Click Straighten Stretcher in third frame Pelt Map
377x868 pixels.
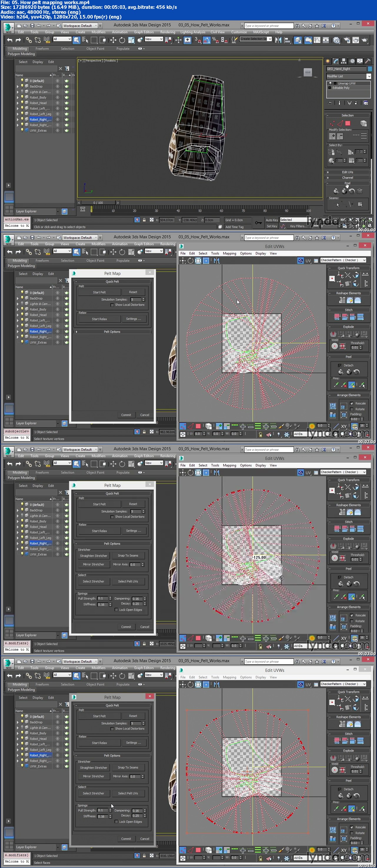94,556
